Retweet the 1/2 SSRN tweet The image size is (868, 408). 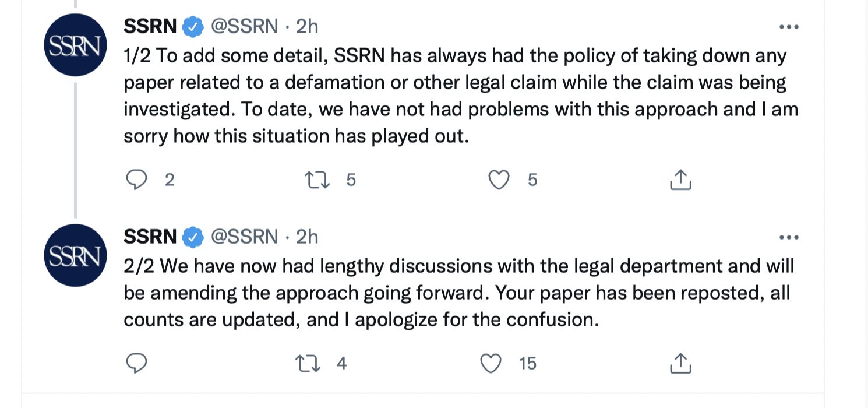pos(318,180)
